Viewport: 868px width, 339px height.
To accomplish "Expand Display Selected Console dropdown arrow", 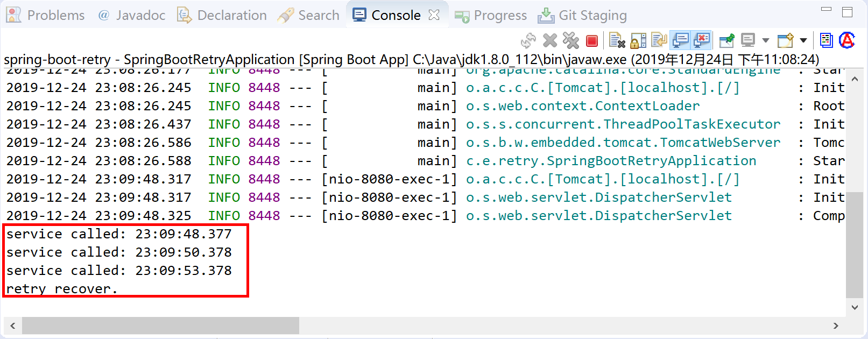I will [765, 40].
